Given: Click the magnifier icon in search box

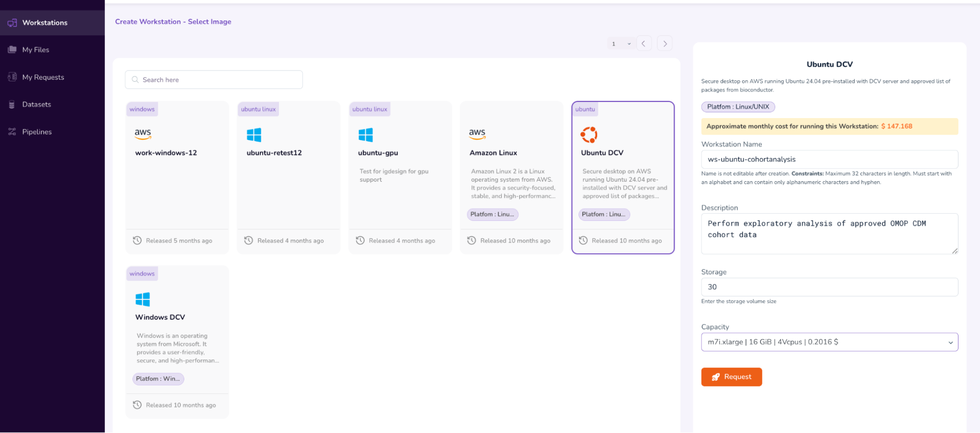Looking at the screenshot, I should tap(135, 80).
